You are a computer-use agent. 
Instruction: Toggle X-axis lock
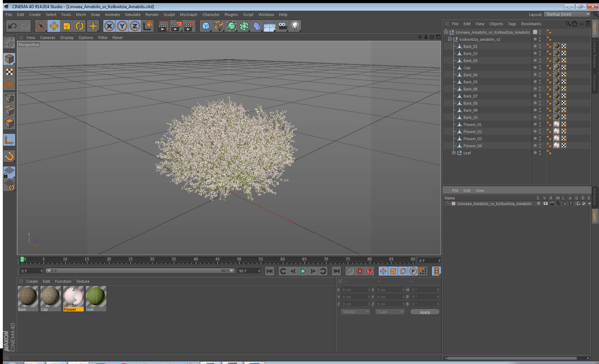click(109, 26)
